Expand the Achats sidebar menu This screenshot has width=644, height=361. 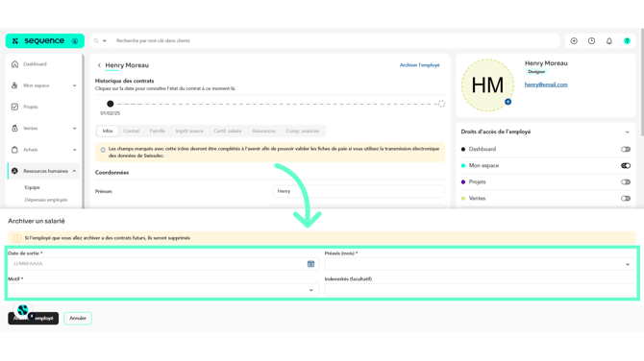tap(74, 150)
